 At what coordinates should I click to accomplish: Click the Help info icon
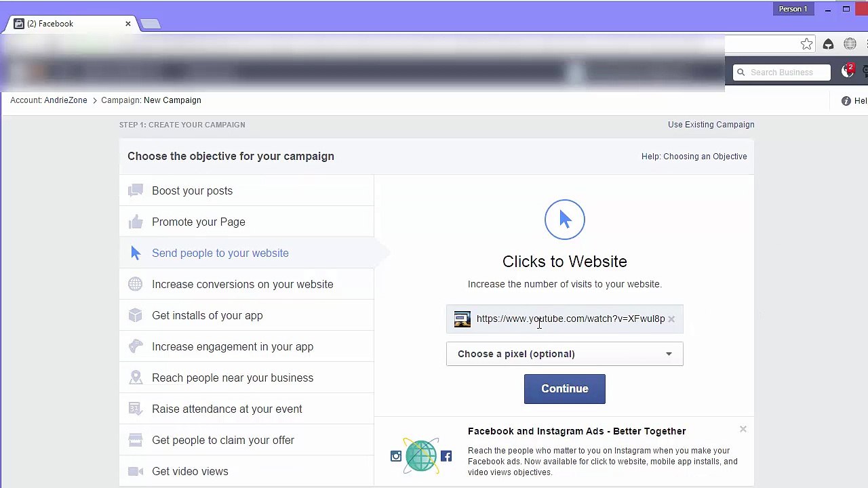[846, 101]
